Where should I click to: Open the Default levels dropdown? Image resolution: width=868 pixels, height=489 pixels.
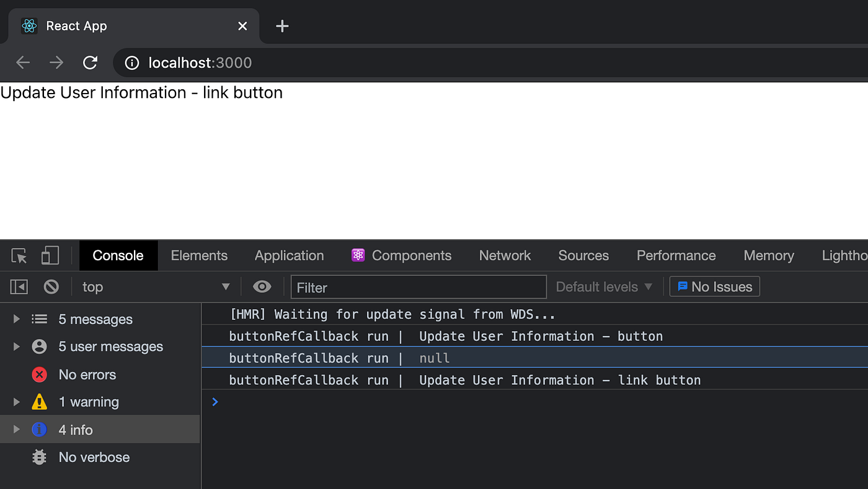coord(604,287)
